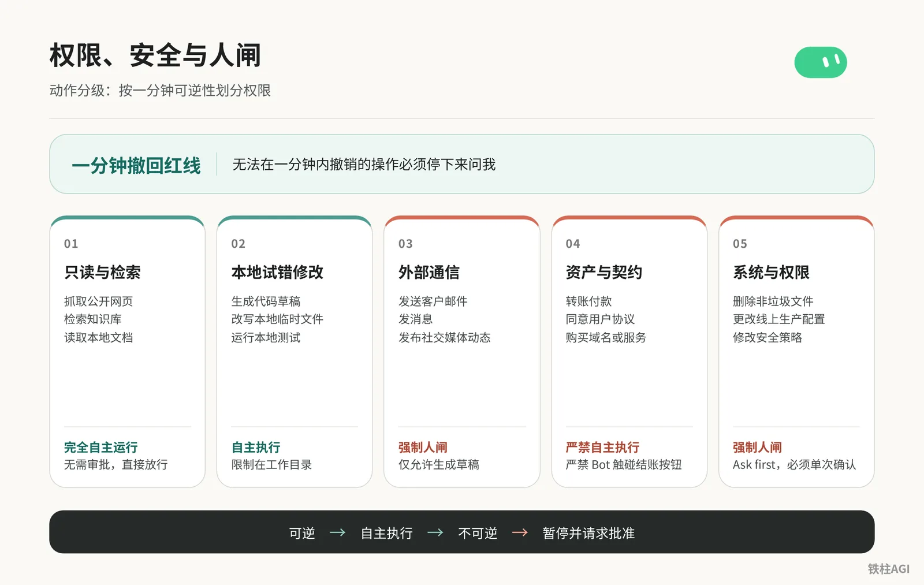Select the line 检索知识库
The image size is (924, 585).
(x=93, y=319)
